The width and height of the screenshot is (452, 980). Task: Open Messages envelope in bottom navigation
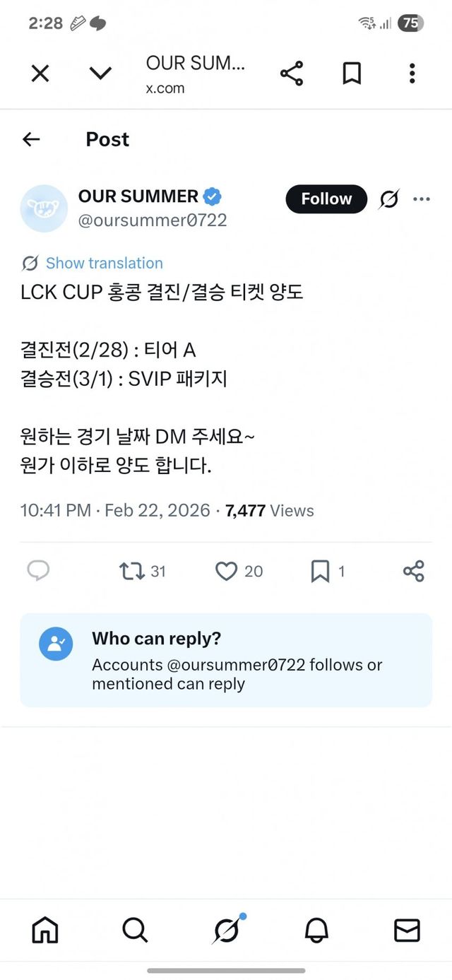[407, 931]
